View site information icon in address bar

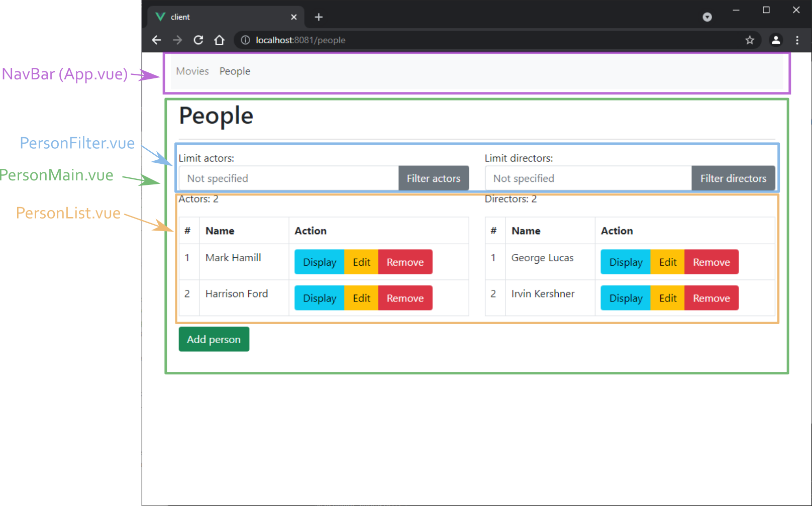pos(245,40)
